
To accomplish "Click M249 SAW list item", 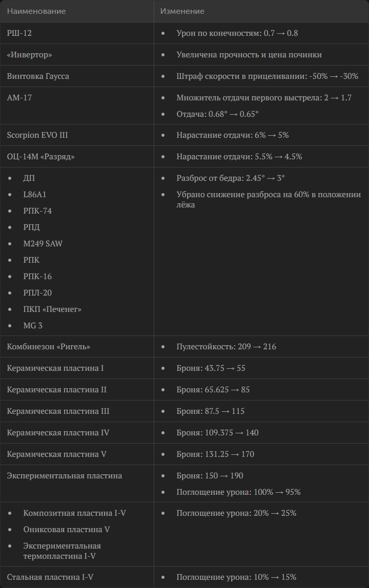I will click(43, 243).
